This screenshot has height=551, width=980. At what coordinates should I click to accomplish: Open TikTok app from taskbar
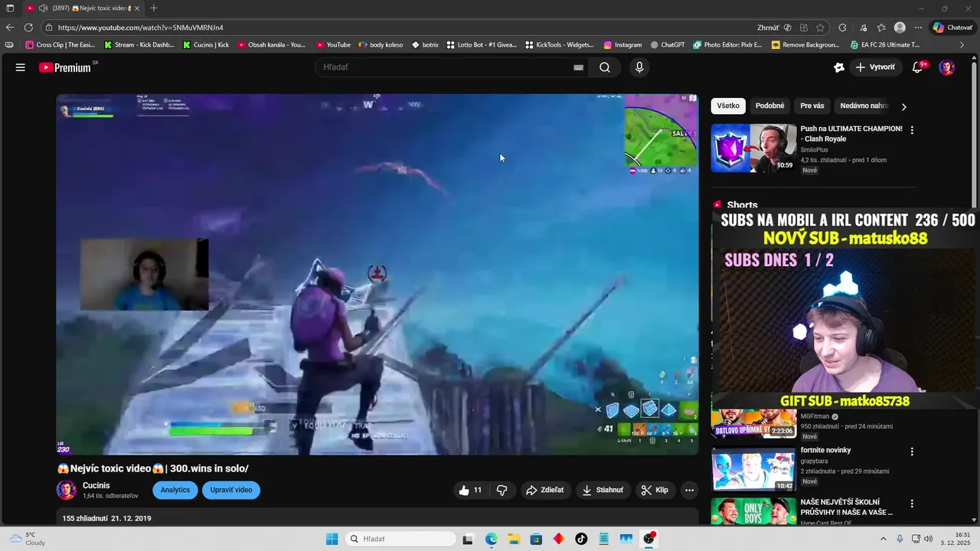(x=581, y=539)
